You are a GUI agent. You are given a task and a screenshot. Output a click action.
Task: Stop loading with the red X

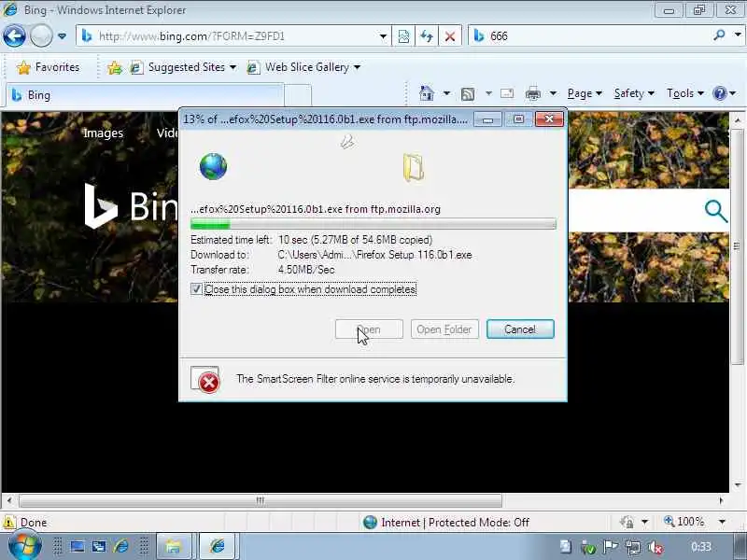450,36
